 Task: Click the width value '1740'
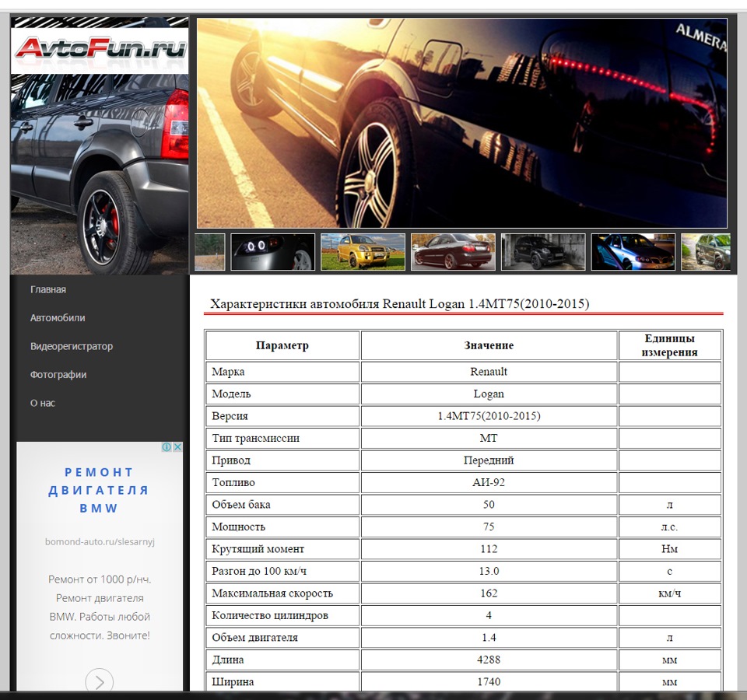click(489, 681)
